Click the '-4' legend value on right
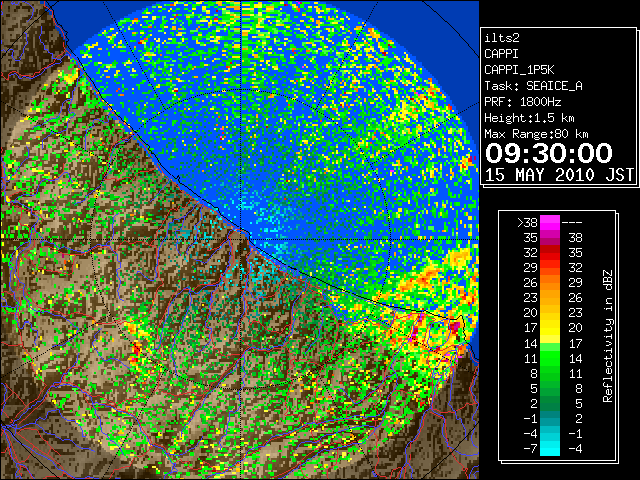The height and width of the screenshot is (480, 640). tap(575, 449)
